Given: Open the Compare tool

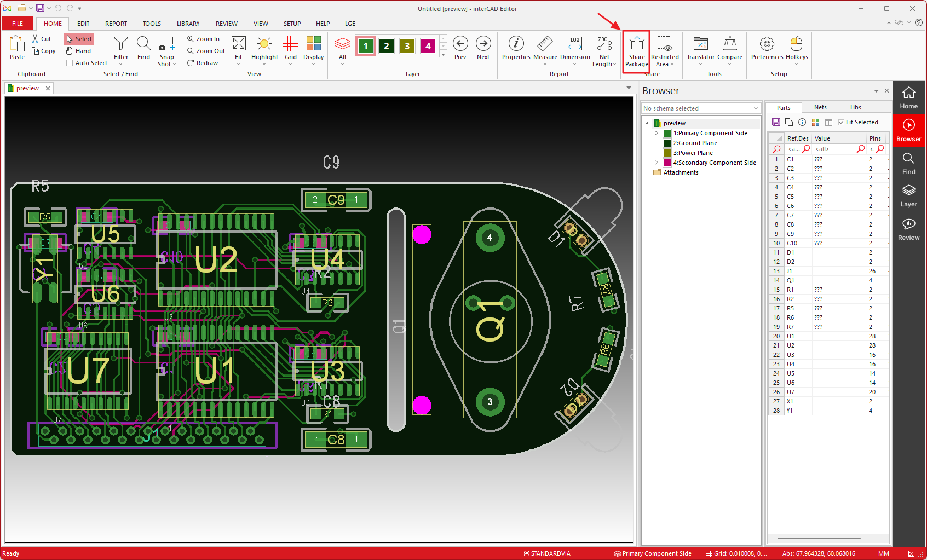Looking at the screenshot, I should pyautogui.click(x=730, y=48).
